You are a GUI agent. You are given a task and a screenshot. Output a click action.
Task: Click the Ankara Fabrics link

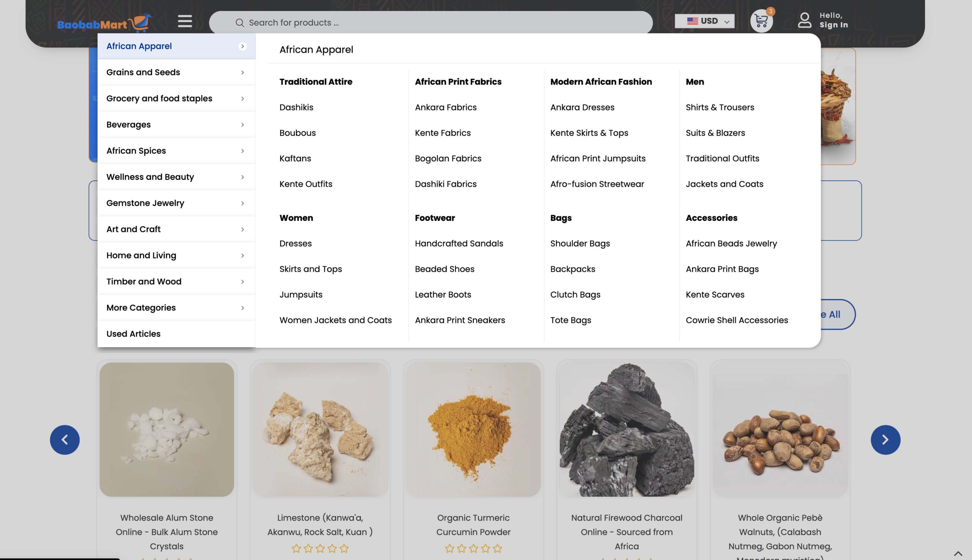click(445, 107)
